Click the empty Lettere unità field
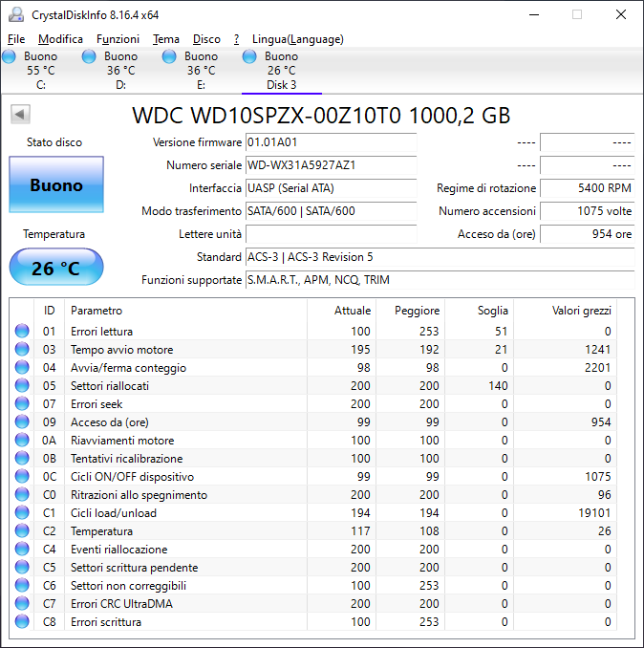644x648 pixels. point(331,234)
